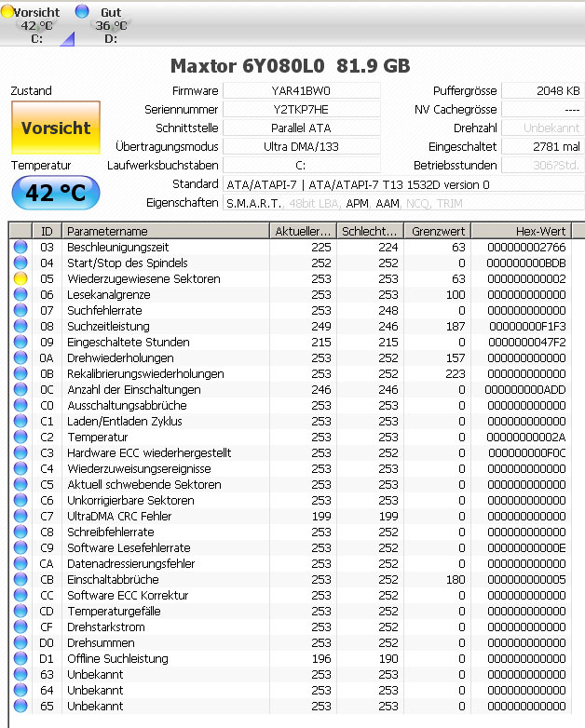
Task: Select row text UltraDMA CRC Fehler
Action: [x=119, y=517]
